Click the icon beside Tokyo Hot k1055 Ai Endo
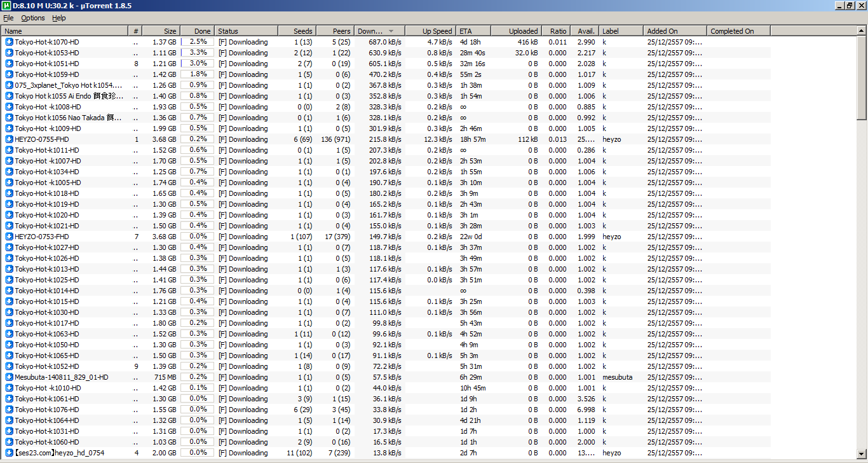868x463 pixels. click(9, 96)
